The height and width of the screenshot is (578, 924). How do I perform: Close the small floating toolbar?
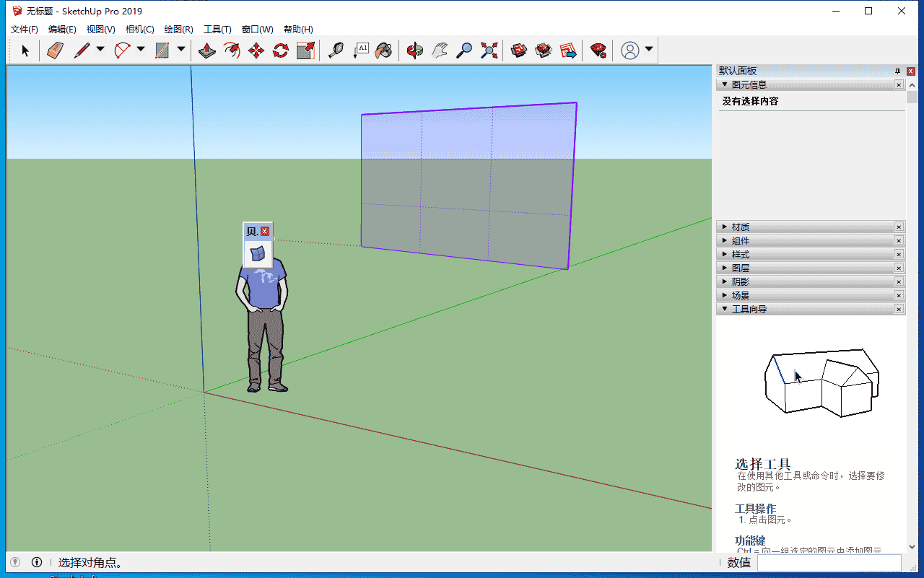point(265,231)
